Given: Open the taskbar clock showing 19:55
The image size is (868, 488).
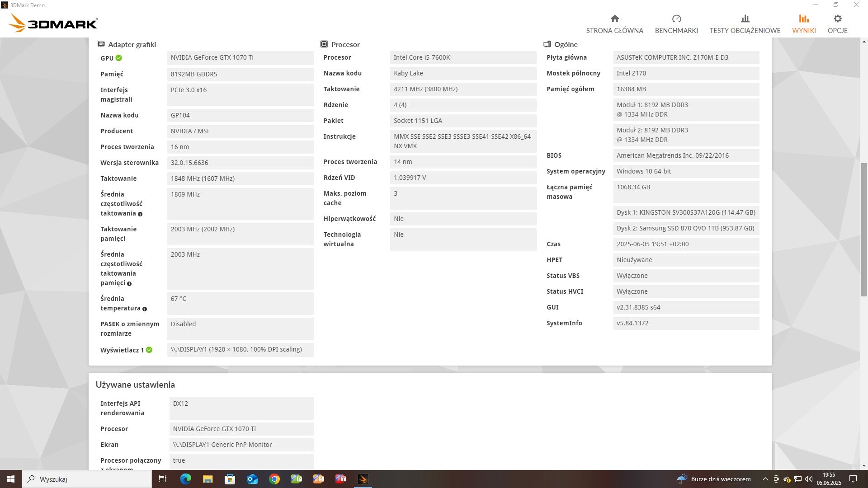Looking at the screenshot, I should click(x=829, y=479).
